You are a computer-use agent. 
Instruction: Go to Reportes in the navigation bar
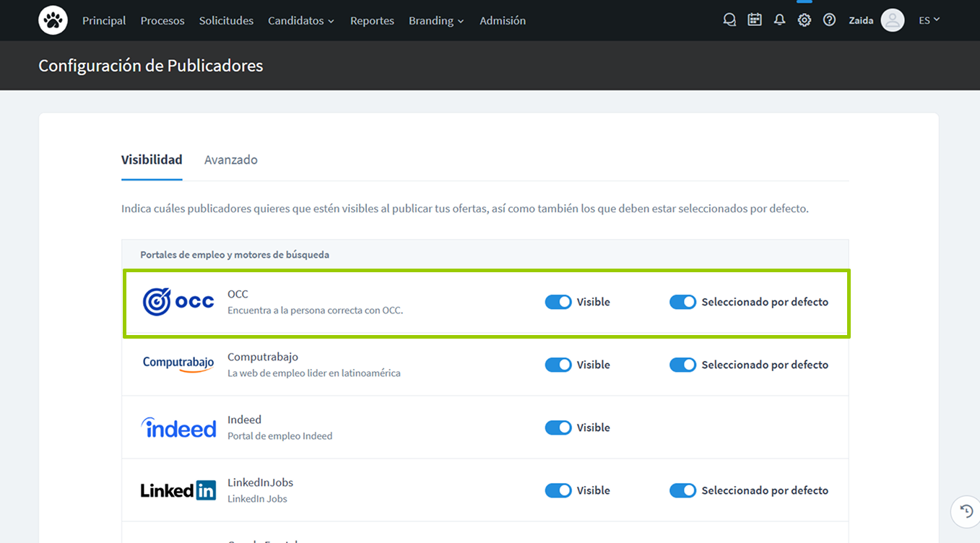click(x=372, y=20)
